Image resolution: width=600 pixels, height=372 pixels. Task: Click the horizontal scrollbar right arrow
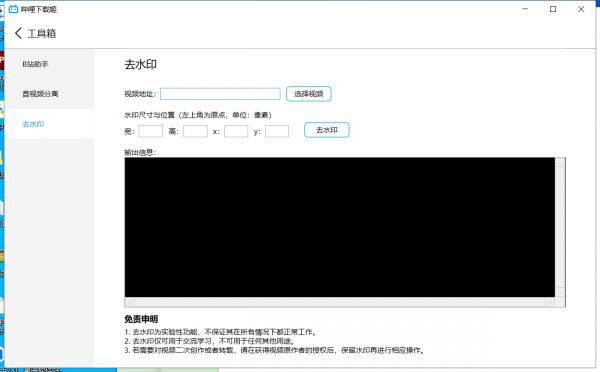click(550, 302)
